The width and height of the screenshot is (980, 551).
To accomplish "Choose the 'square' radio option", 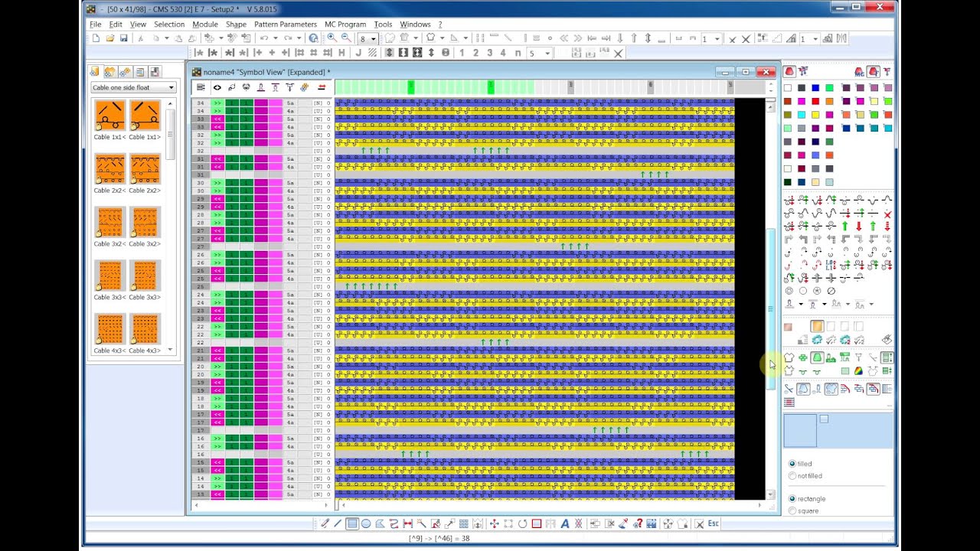I will click(792, 510).
